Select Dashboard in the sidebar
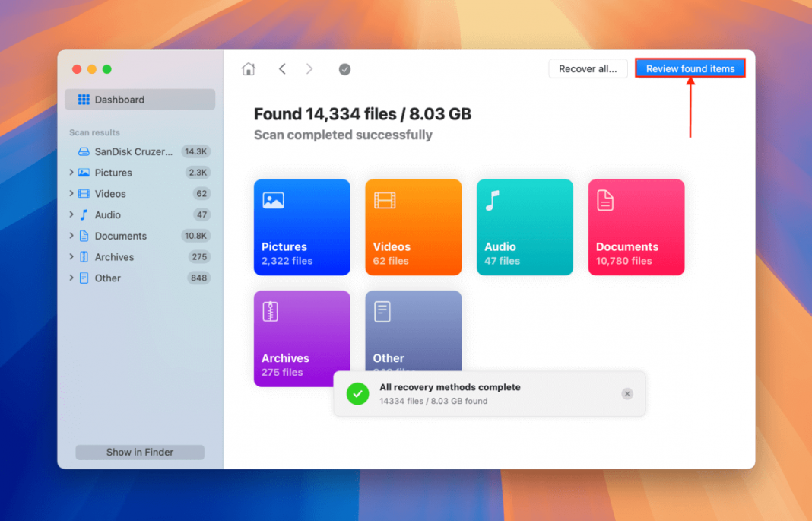The width and height of the screenshot is (812, 521). (140, 100)
